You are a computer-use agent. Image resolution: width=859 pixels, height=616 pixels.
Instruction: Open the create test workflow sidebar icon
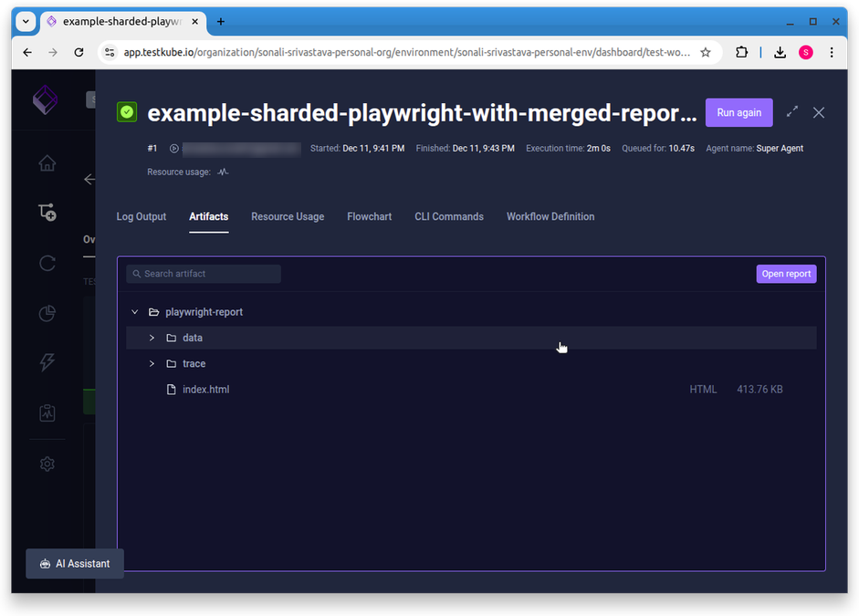tap(47, 213)
